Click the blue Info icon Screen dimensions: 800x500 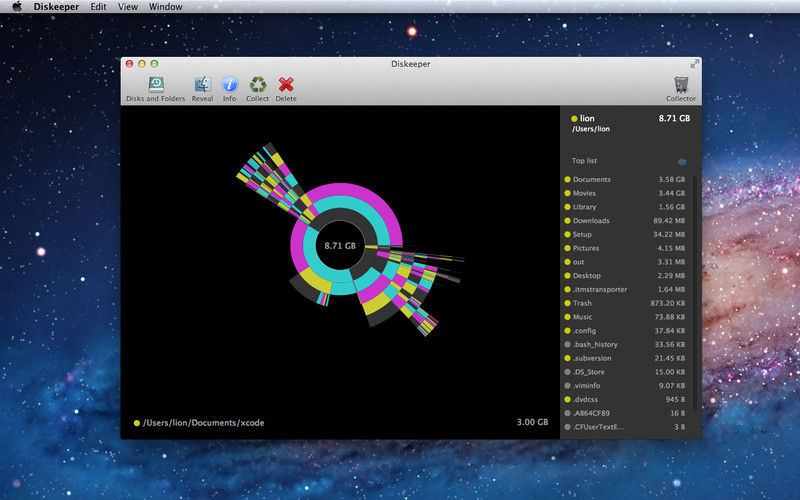tap(229, 86)
